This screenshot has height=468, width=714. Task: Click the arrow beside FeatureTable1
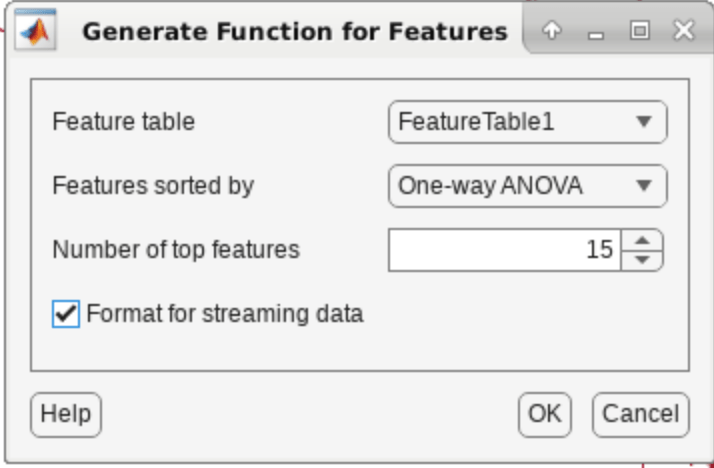tap(644, 123)
